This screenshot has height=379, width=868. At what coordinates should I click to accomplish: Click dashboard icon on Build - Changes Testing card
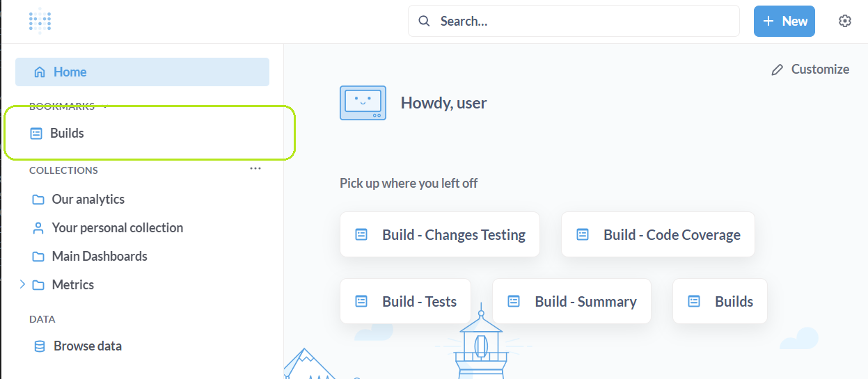click(x=361, y=234)
